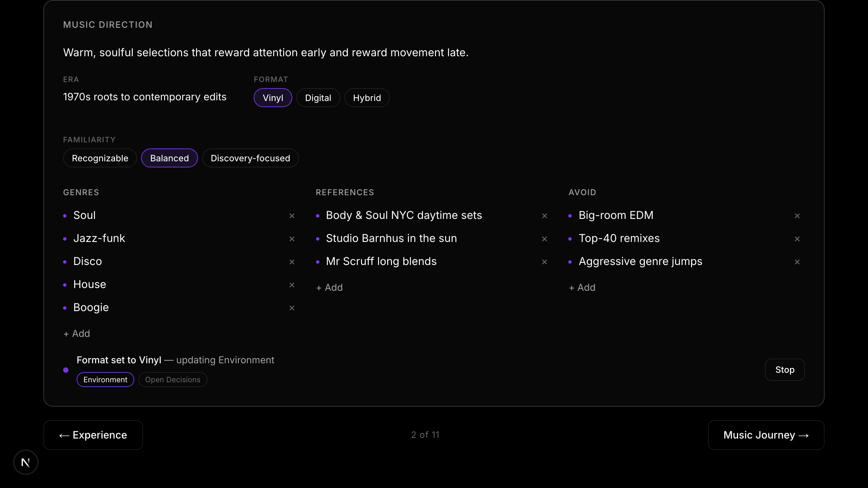Click the Disco genre entry

point(87,261)
